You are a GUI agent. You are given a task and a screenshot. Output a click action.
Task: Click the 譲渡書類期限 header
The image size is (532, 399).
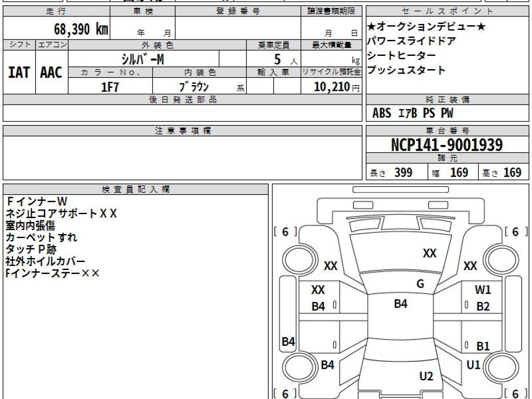(x=331, y=12)
